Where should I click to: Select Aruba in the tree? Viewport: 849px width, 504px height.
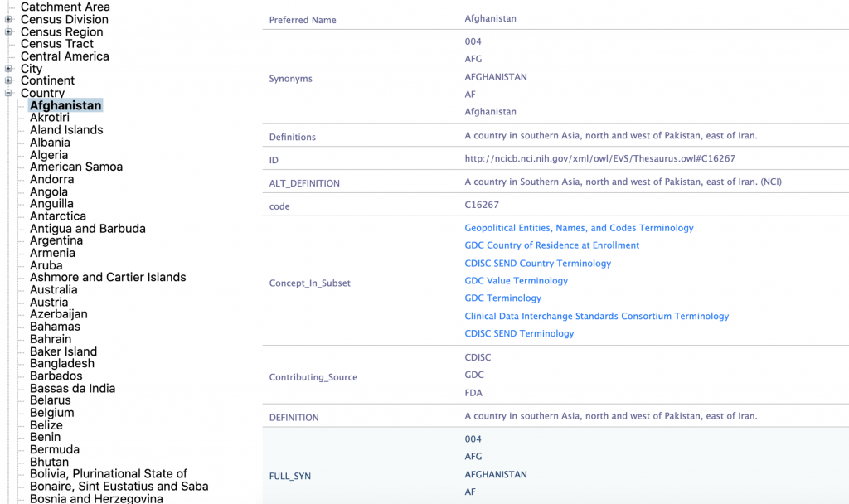(x=46, y=265)
